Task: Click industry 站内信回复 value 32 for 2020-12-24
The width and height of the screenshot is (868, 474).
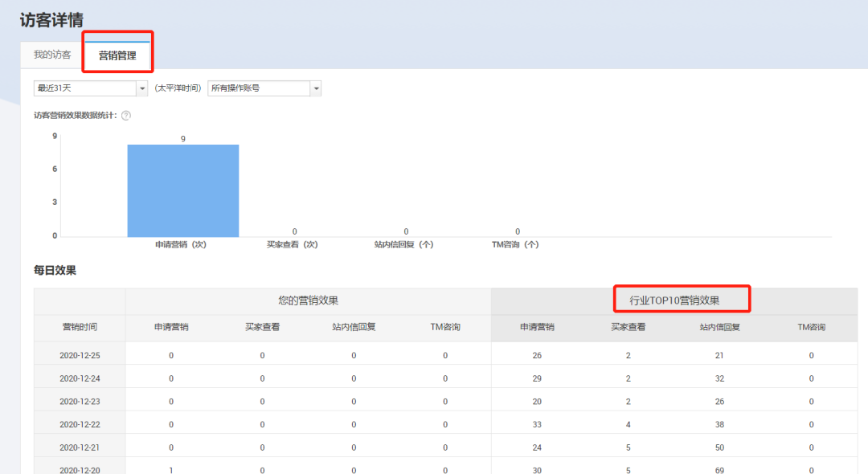Action: tap(719, 379)
